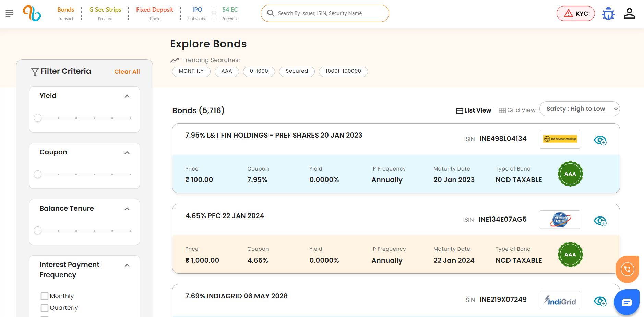
Task: Open the orange phone call button
Action: 627,269
